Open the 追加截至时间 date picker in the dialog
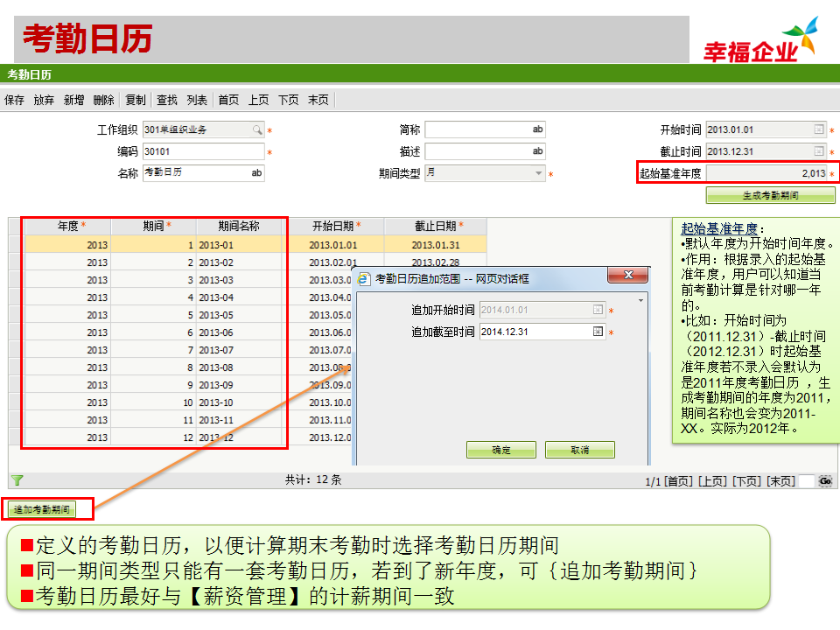This screenshot has height=630, width=840. click(599, 332)
